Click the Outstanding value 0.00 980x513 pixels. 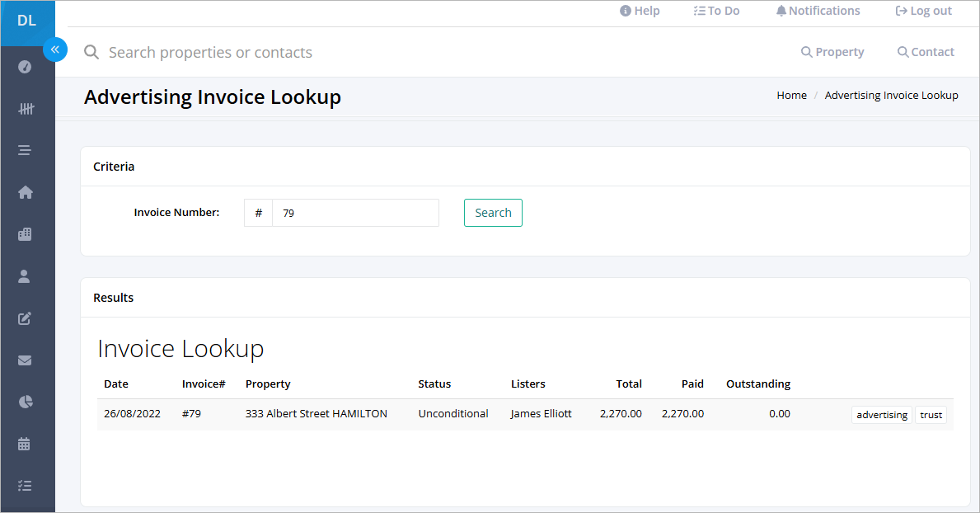(780, 413)
